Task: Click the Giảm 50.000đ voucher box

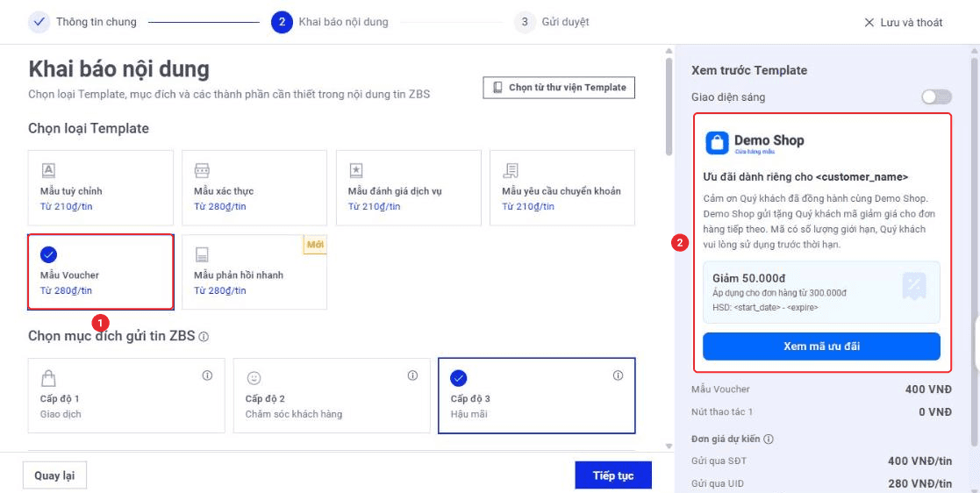Action: (x=821, y=292)
